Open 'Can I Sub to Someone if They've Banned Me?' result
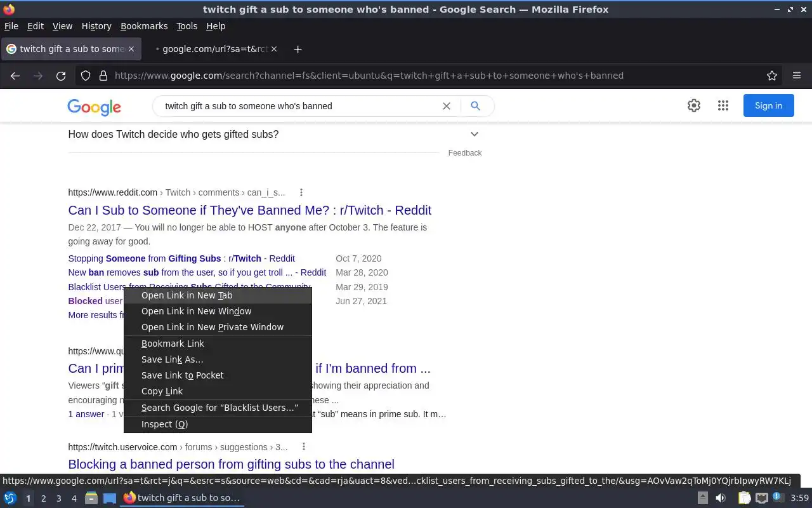This screenshot has height=508, width=812. 249,210
